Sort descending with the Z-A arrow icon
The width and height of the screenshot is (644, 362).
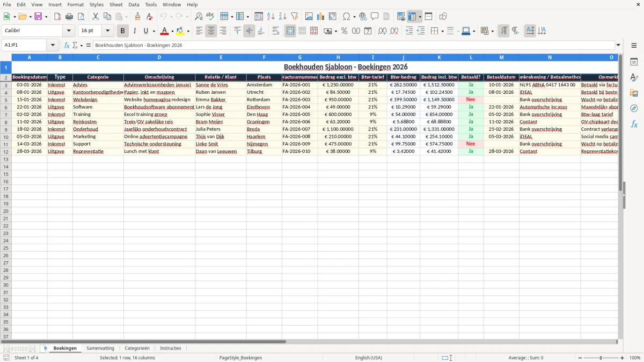pyautogui.click(x=282, y=17)
